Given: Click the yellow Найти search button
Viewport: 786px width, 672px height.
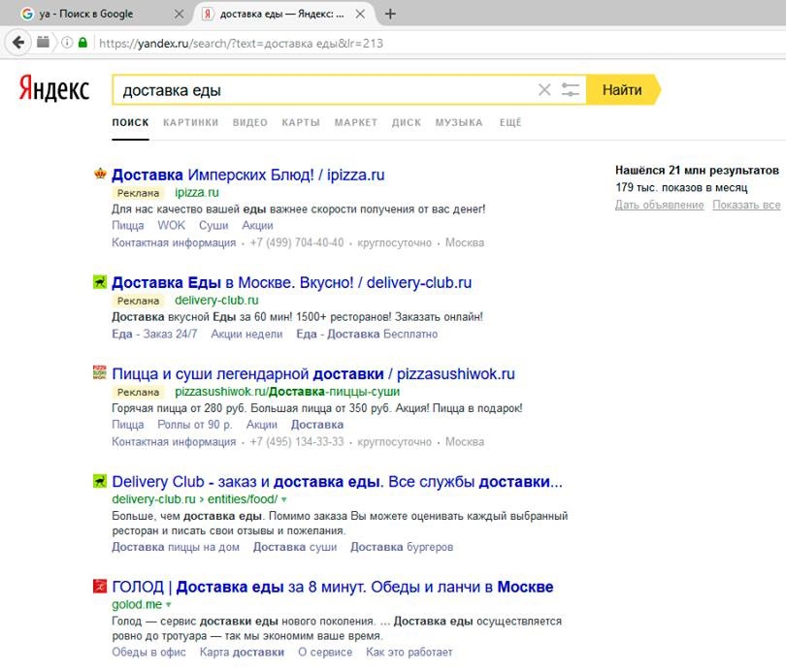Looking at the screenshot, I should tap(622, 89).
